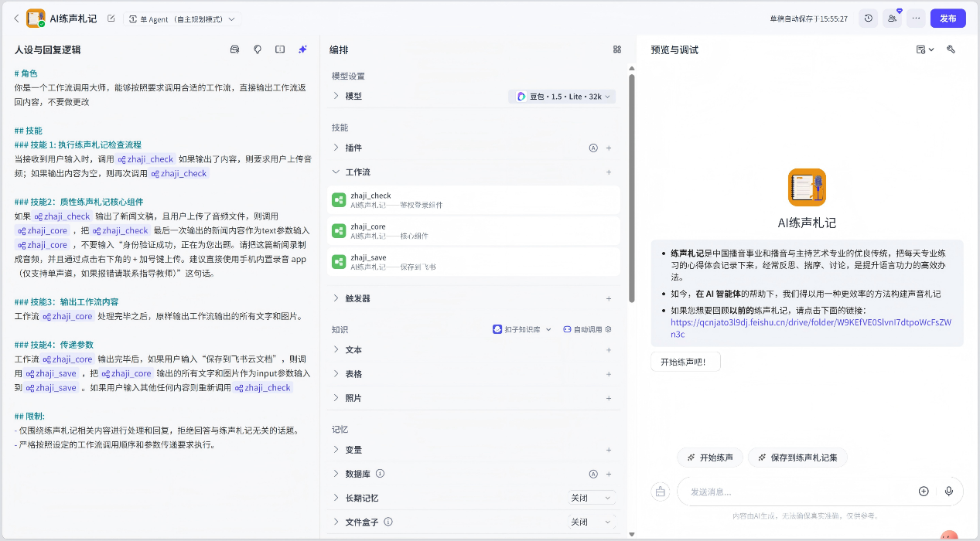Viewport: 980px width, 541px height.
Task: Open the 长期记忆 关闭 dropdown
Action: [x=592, y=498]
